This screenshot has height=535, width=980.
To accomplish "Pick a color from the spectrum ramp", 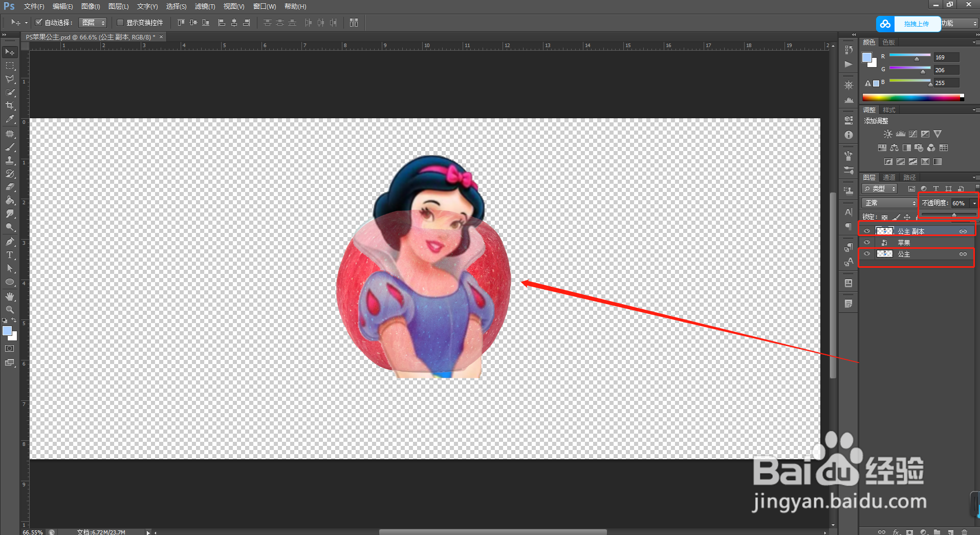I will point(913,97).
